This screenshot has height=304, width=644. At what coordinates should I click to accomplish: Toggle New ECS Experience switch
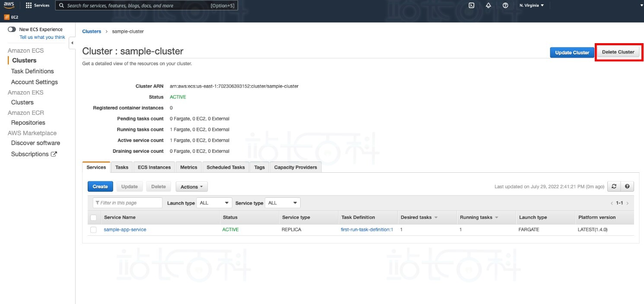(12, 29)
